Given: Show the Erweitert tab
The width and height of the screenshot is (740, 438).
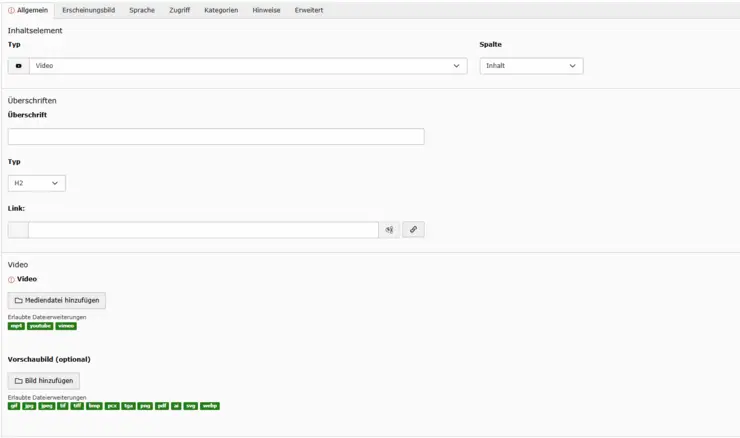Looking at the screenshot, I should 308,10.
